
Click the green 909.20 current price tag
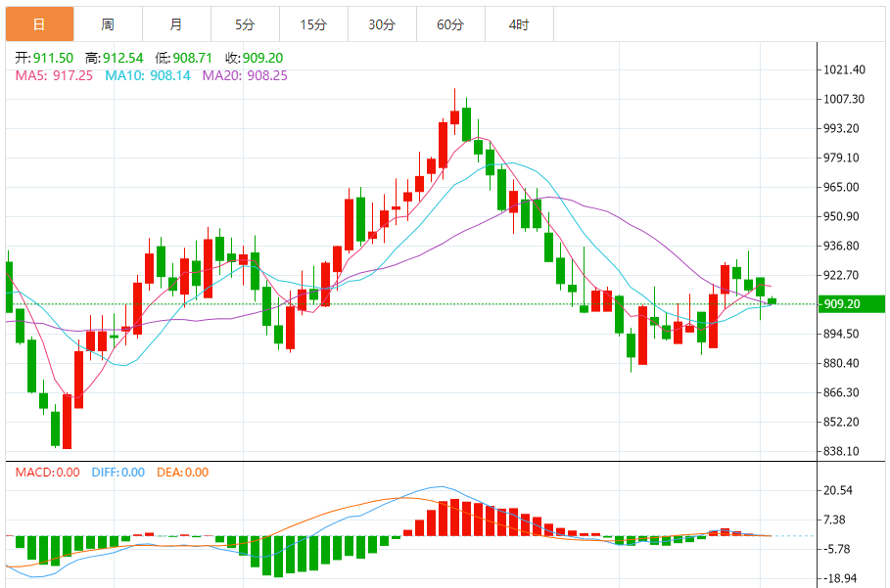coord(851,304)
